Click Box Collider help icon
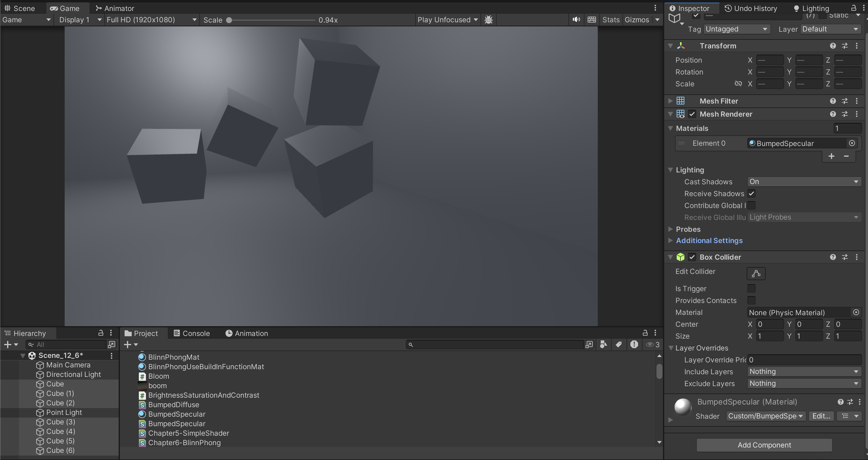868x460 pixels. 833,257
